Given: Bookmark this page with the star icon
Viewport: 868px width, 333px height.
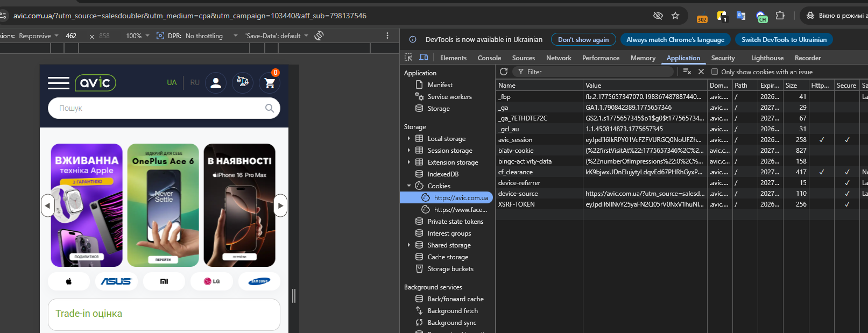Looking at the screenshot, I should [x=675, y=16].
